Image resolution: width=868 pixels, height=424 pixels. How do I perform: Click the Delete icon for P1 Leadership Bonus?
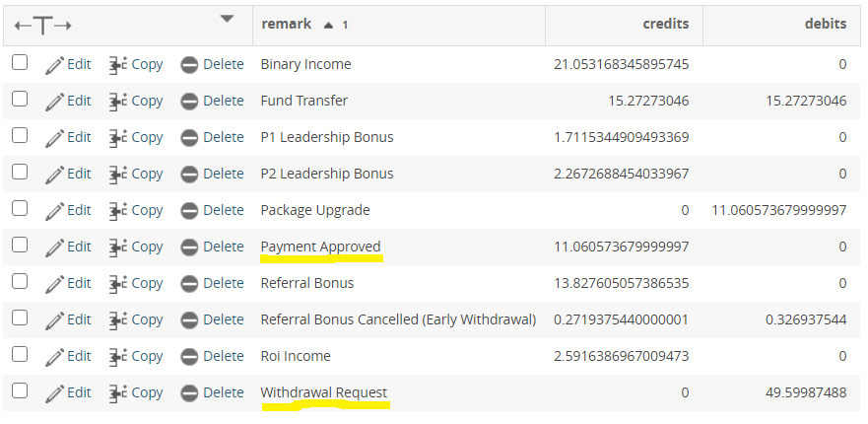189,137
